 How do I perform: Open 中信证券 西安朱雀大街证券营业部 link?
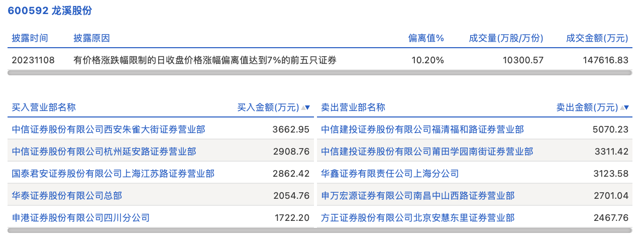pos(109,130)
